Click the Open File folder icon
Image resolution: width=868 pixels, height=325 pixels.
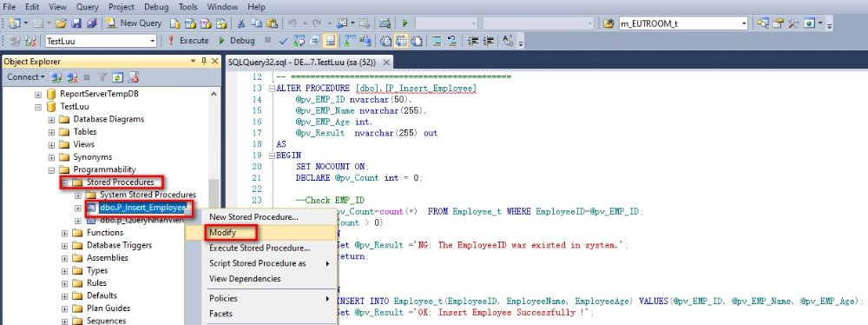pyautogui.click(x=61, y=23)
